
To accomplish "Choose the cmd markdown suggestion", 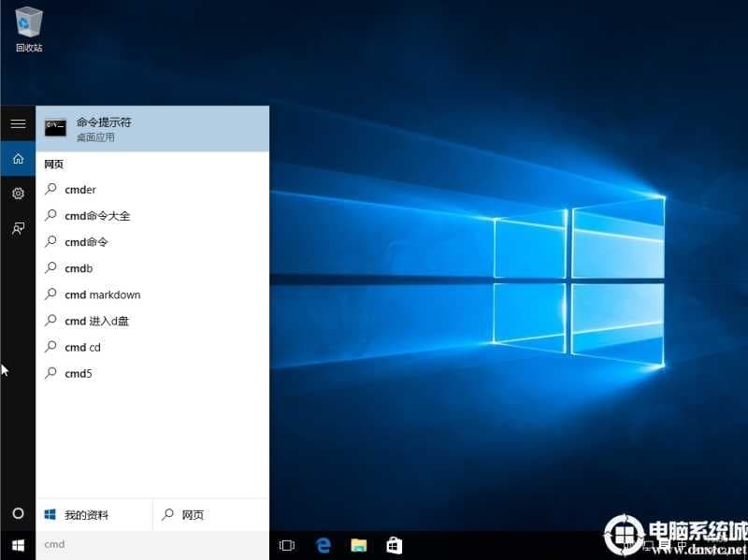I will click(x=101, y=294).
